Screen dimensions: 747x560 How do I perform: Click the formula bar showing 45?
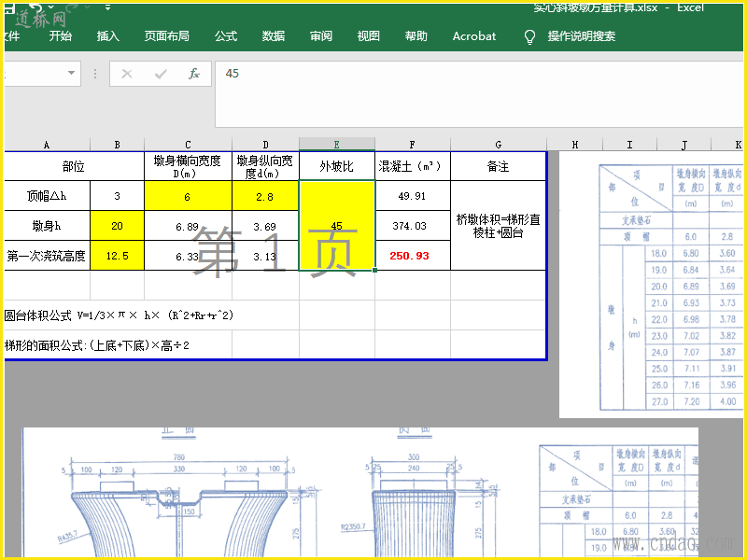tap(467, 74)
